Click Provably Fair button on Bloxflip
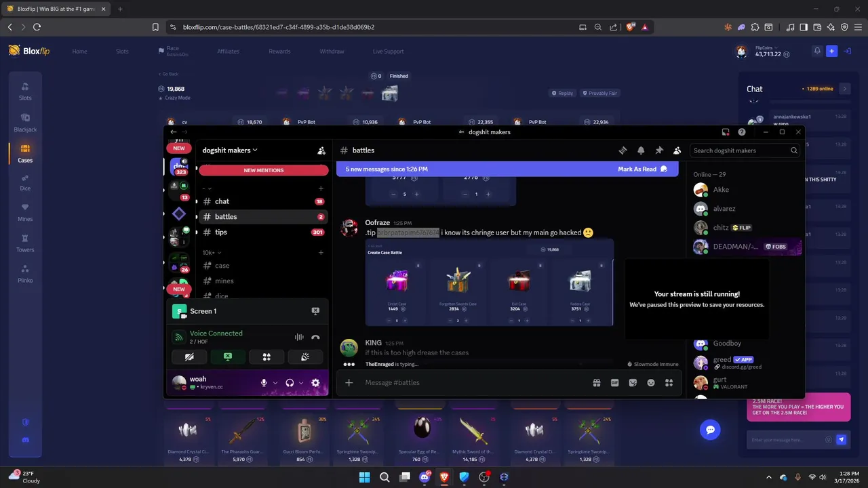 coord(600,93)
